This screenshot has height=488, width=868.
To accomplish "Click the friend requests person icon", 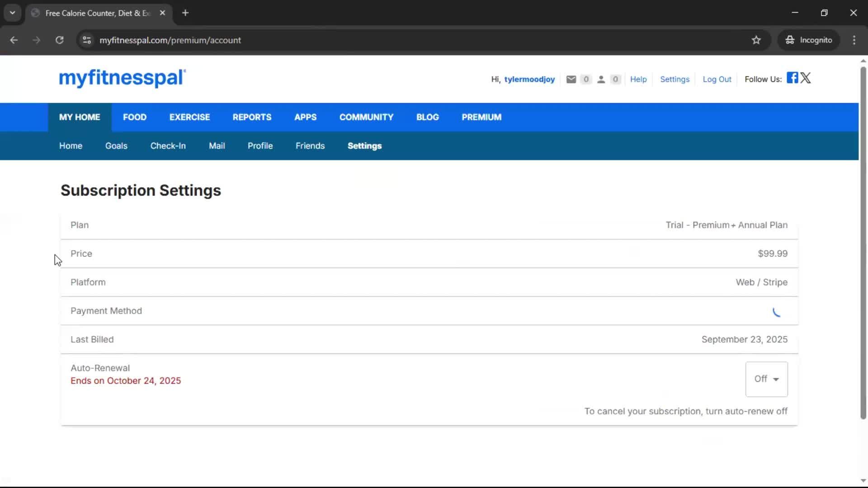I will click(x=601, y=80).
